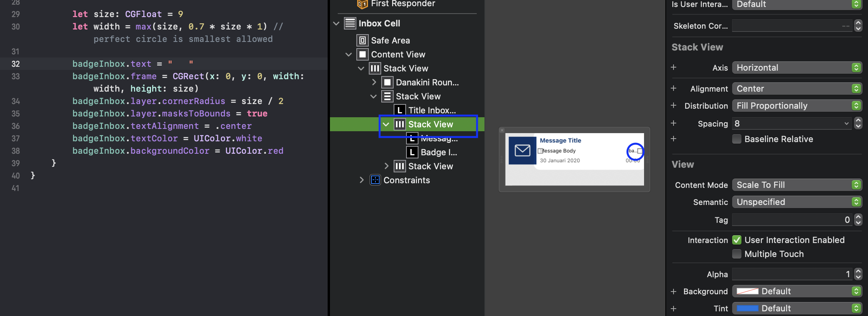Image resolution: width=868 pixels, height=316 pixels.
Task: Select the First Responder cube icon
Action: point(362,4)
